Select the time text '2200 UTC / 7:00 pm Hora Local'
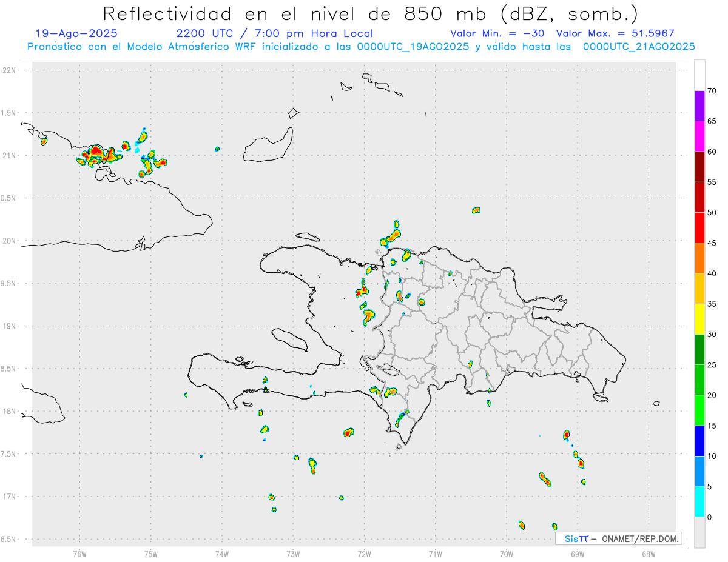The width and height of the screenshot is (728, 562). pyautogui.click(x=275, y=33)
